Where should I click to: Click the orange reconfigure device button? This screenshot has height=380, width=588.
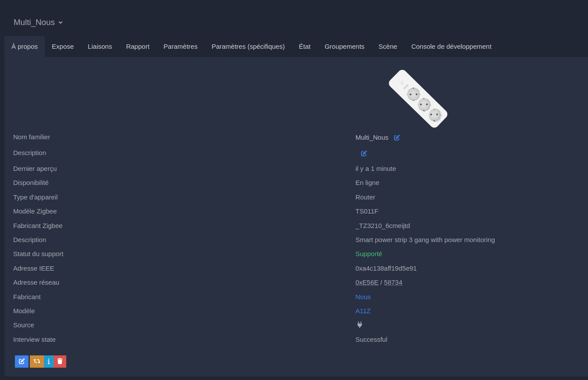pyautogui.click(x=37, y=362)
